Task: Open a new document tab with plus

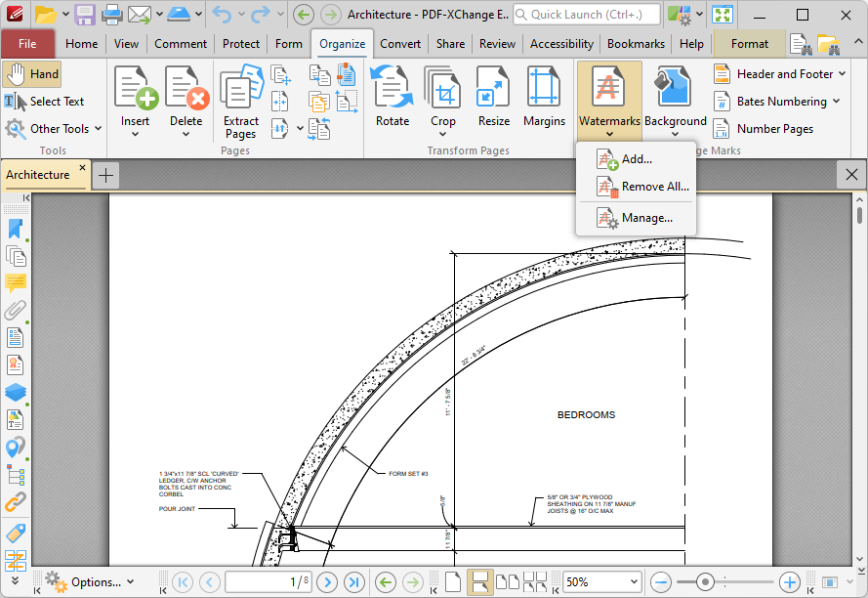Action: pos(105,175)
